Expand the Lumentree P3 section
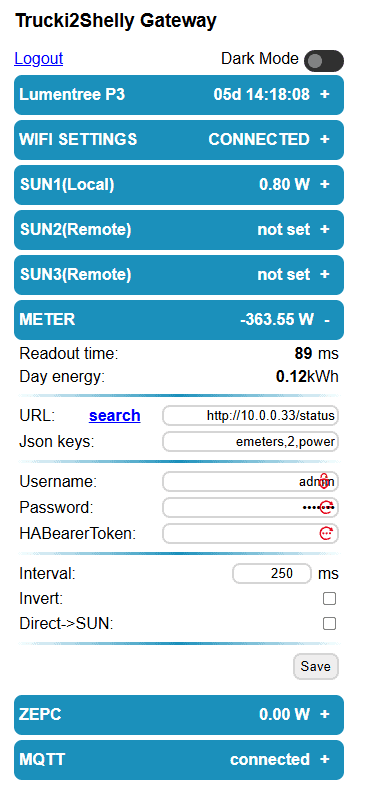Screen dimensions: 369x797 [179, 95]
